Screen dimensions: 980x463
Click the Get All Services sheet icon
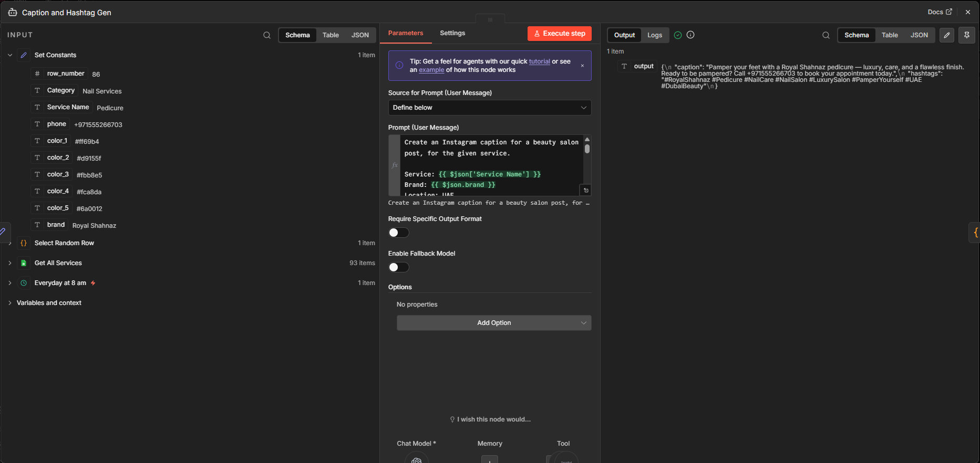tap(24, 263)
